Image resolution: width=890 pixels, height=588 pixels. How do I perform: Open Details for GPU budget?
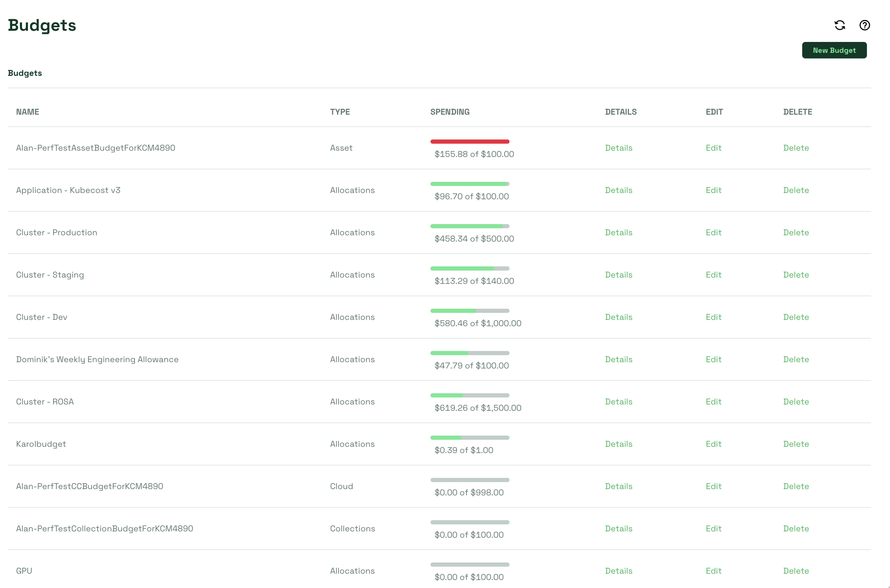tap(618, 571)
